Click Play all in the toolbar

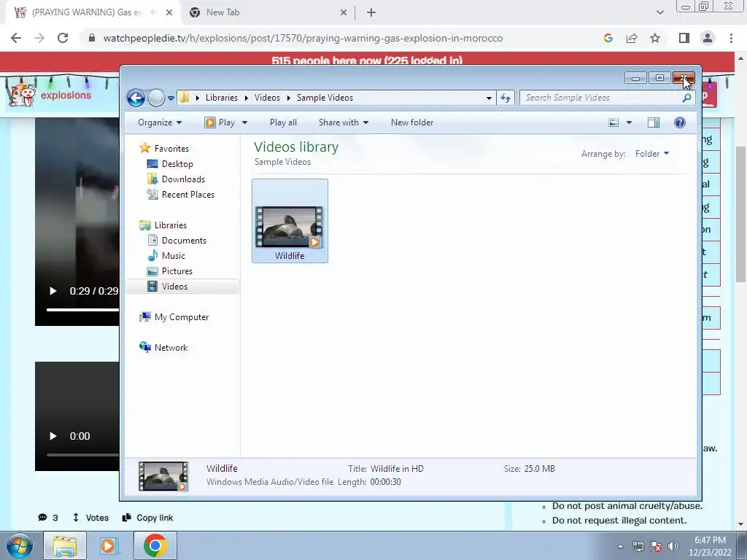point(283,122)
